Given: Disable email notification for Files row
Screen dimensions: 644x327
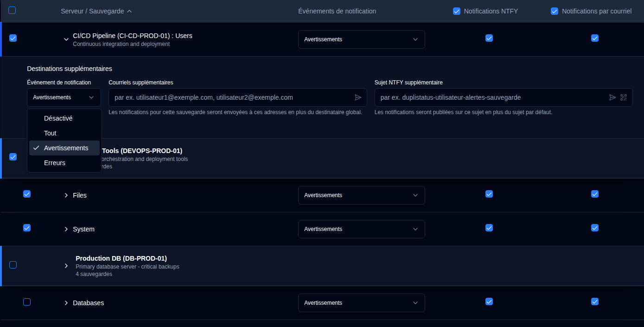Looking at the screenshot, I should tap(595, 194).
